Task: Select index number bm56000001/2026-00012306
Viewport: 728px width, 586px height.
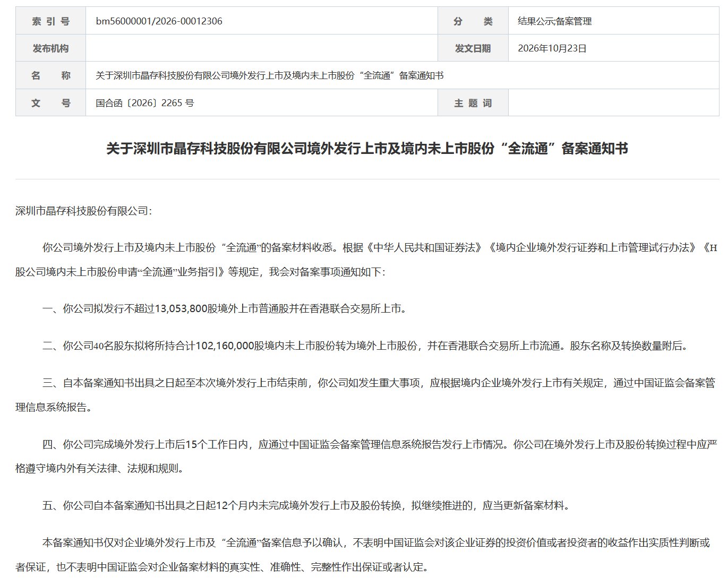Action: tap(159, 21)
